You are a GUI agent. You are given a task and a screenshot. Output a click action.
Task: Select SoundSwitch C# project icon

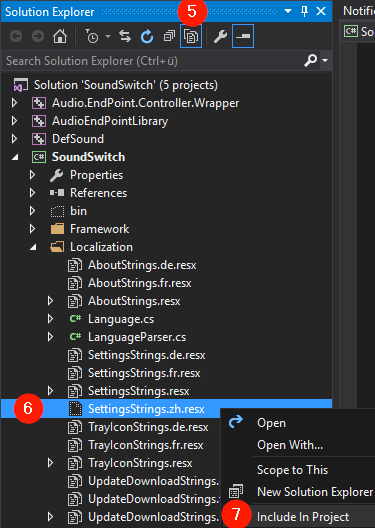(x=39, y=157)
